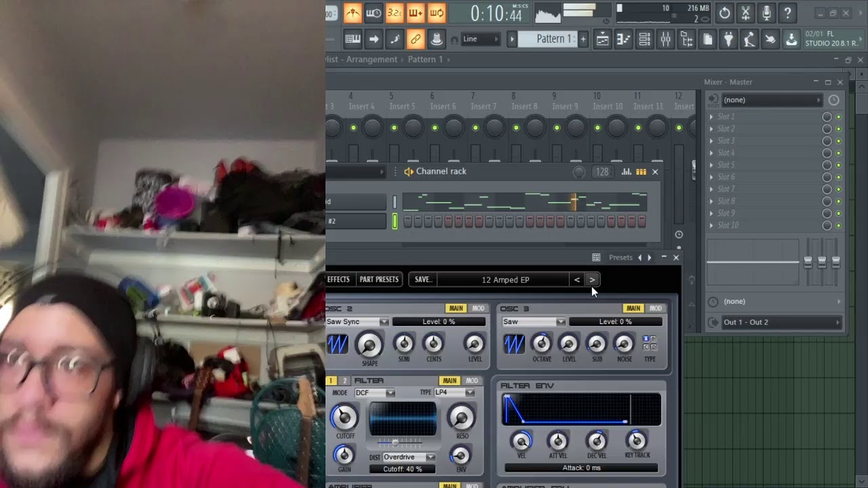This screenshot has width=868, height=488.
Task: Open the Pattern 1 selector
Action: 547,39
